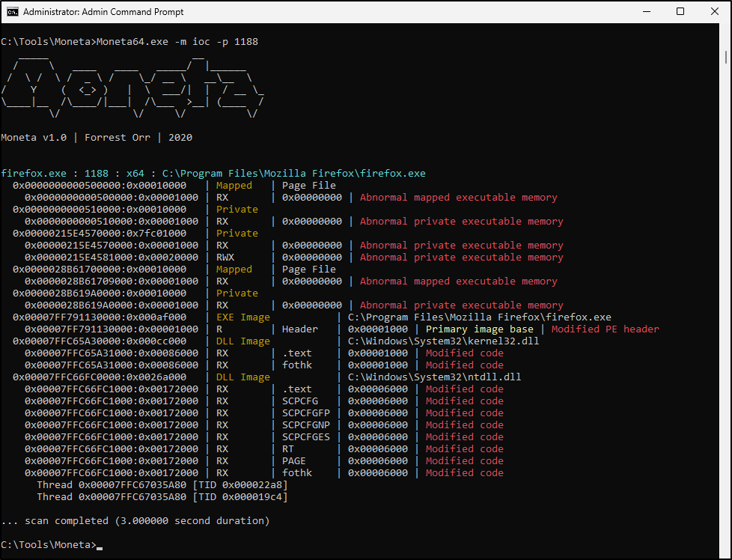This screenshot has height=560, width=732.
Task: Click the vertical scrollbar thumb
Action: click(x=726, y=58)
